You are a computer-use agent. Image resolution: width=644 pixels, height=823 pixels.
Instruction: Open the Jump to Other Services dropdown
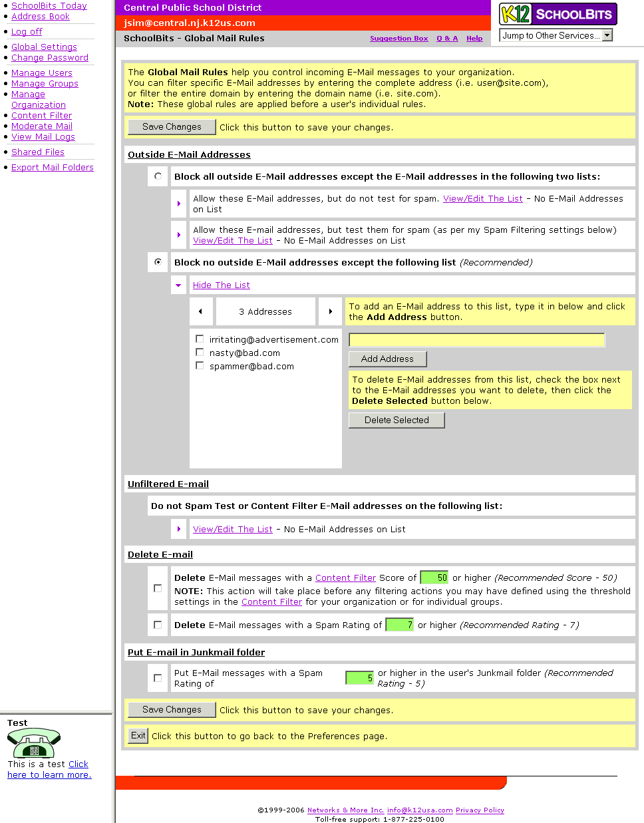click(556, 35)
